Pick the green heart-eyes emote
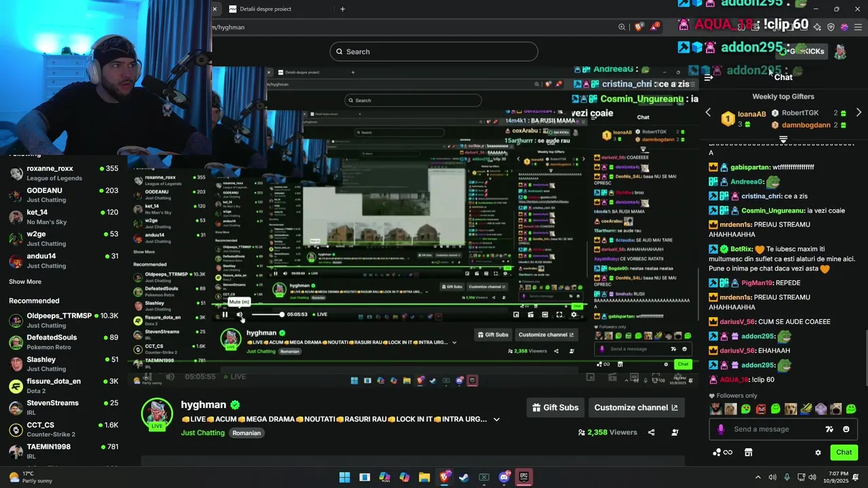The height and width of the screenshot is (488, 868). point(746,409)
